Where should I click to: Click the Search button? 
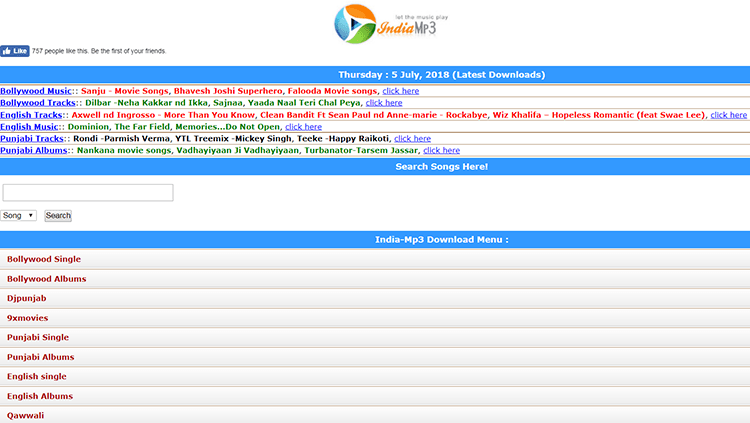click(58, 215)
